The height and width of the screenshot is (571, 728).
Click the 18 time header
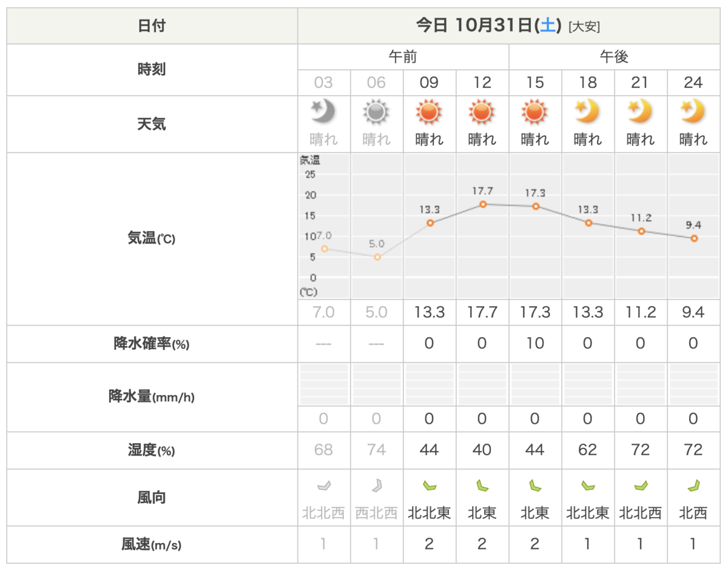coord(587,82)
